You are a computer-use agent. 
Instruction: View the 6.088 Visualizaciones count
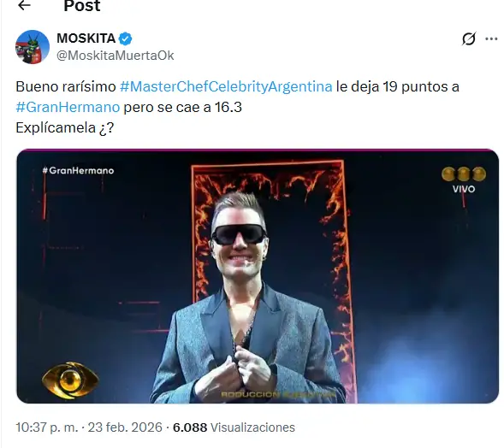point(234,427)
